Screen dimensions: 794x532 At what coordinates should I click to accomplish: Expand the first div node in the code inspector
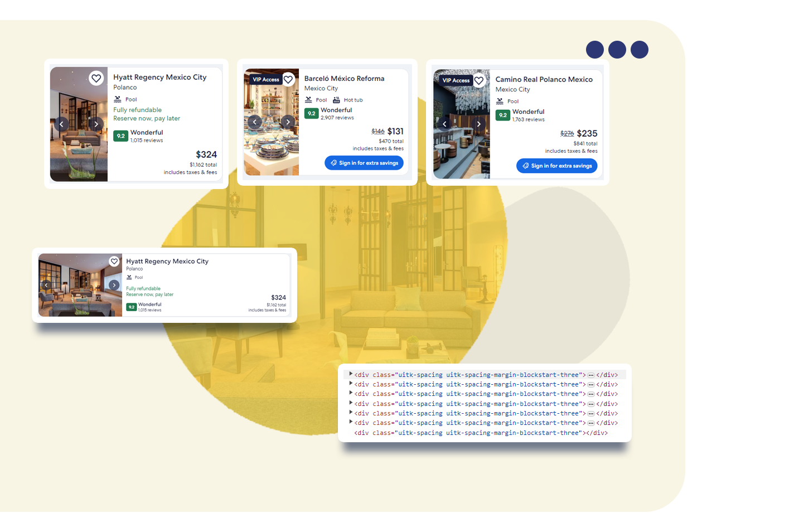click(x=350, y=374)
